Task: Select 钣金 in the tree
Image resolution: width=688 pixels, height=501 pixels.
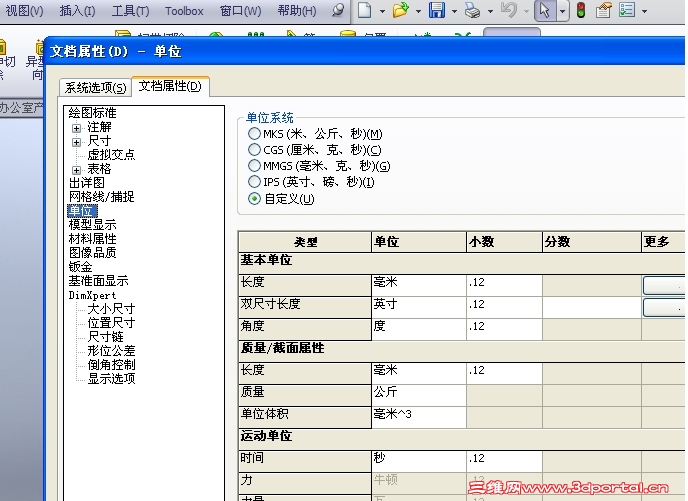Action: click(x=80, y=267)
